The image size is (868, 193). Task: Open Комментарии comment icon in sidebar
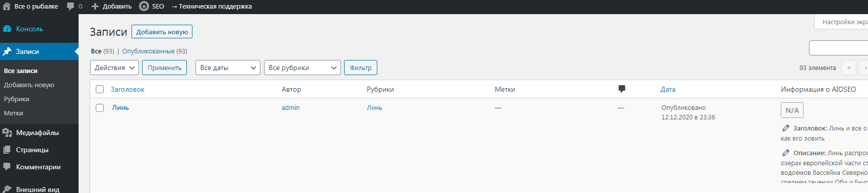coord(7,167)
